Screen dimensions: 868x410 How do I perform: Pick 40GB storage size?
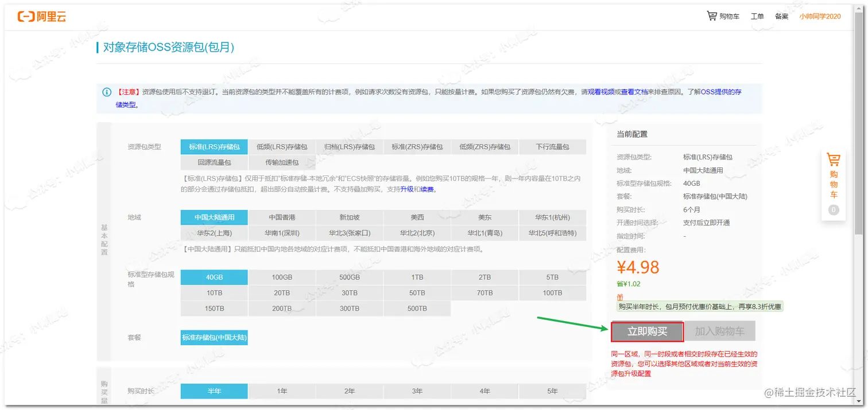click(x=214, y=278)
